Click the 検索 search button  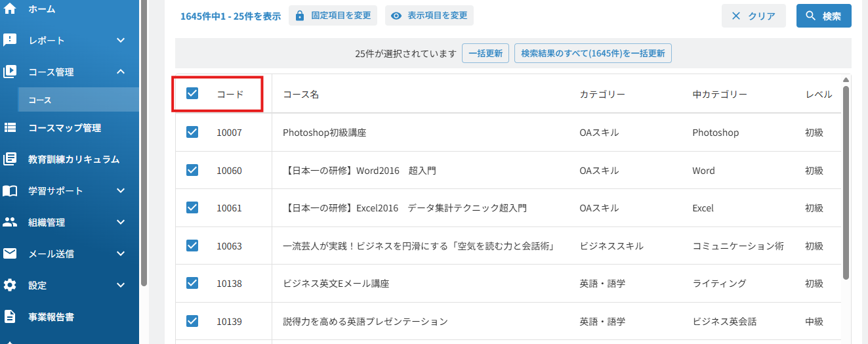[824, 16]
